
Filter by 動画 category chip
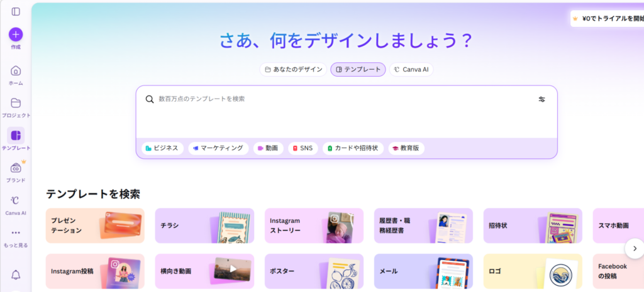coord(268,148)
